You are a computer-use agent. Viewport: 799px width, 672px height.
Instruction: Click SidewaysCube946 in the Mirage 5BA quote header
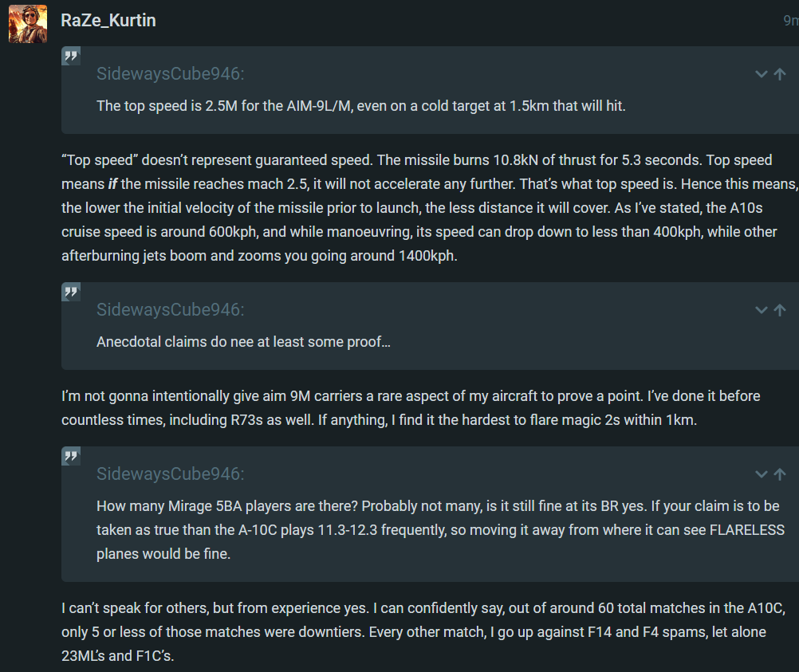tap(170, 474)
